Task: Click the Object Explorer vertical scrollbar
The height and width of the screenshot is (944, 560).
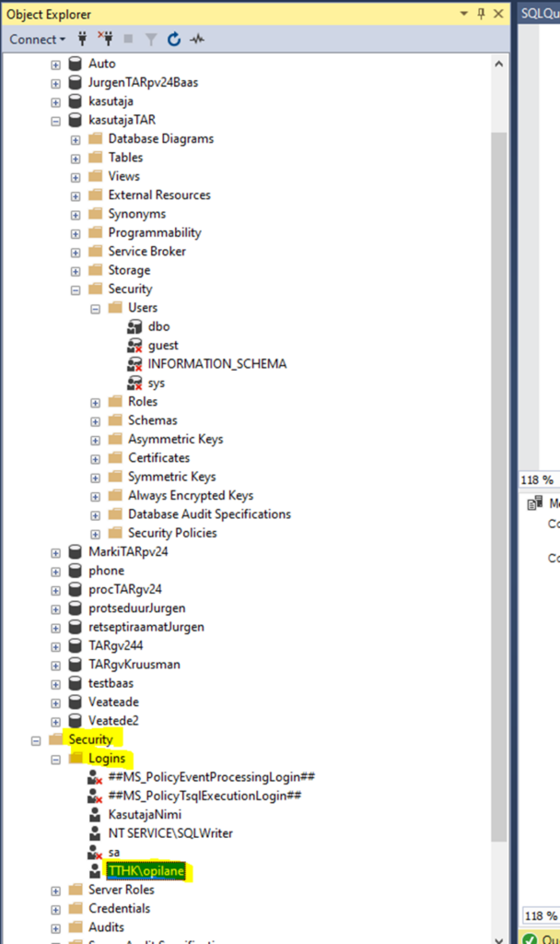Action: pos(498,461)
